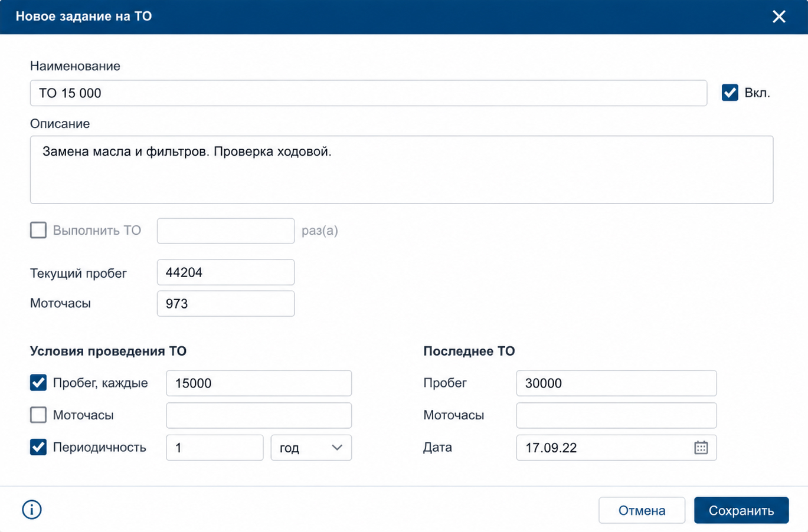808x532 pixels.
Task: Disable the Периодичность checkbox
Action: click(x=38, y=447)
